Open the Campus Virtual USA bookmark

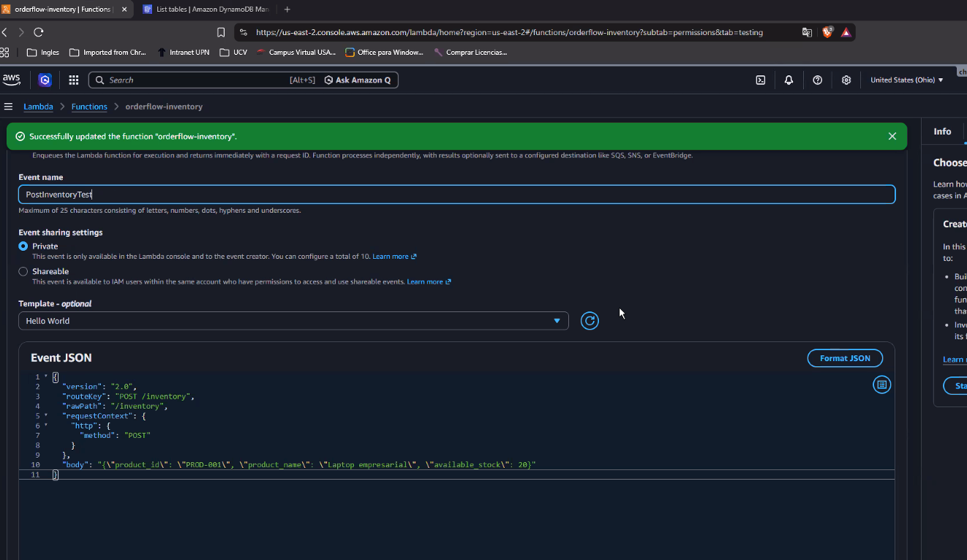(296, 53)
